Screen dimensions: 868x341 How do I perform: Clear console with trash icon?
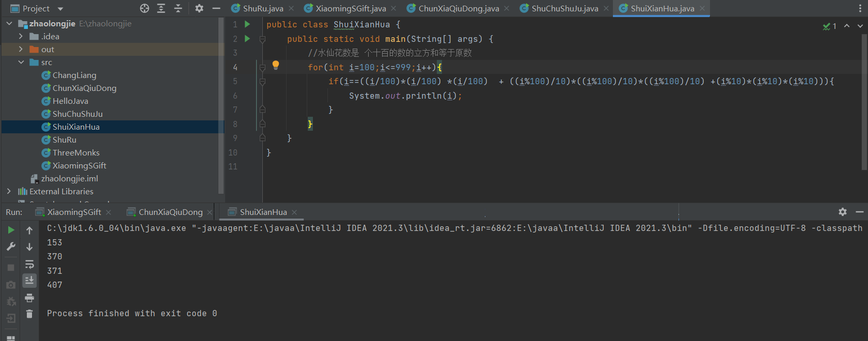(x=29, y=314)
